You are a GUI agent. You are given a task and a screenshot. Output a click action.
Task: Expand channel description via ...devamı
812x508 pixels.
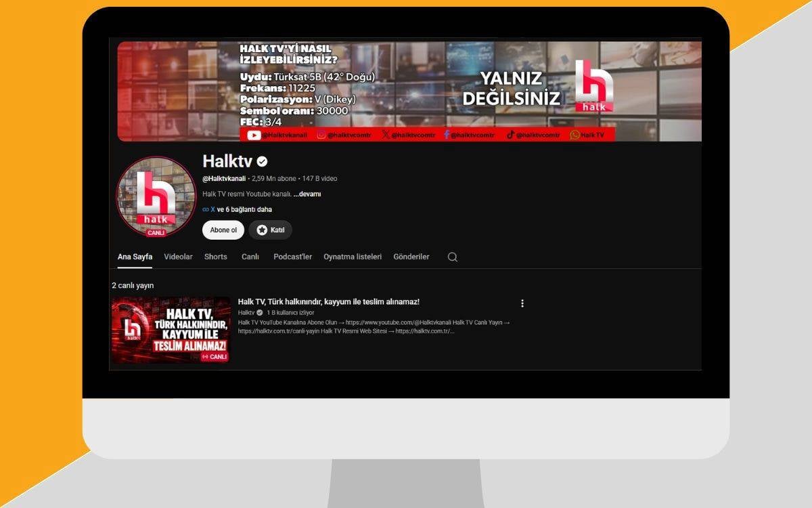[307, 194]
